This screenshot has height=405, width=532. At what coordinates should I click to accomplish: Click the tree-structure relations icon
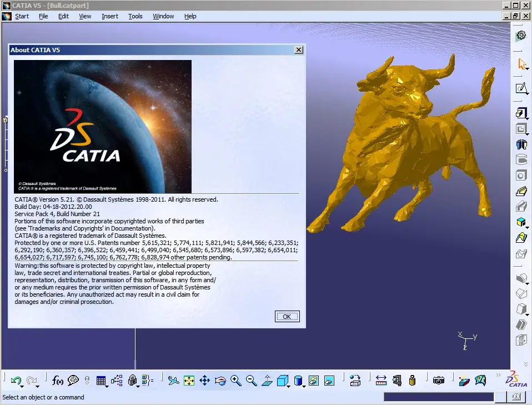click(117, 381)
